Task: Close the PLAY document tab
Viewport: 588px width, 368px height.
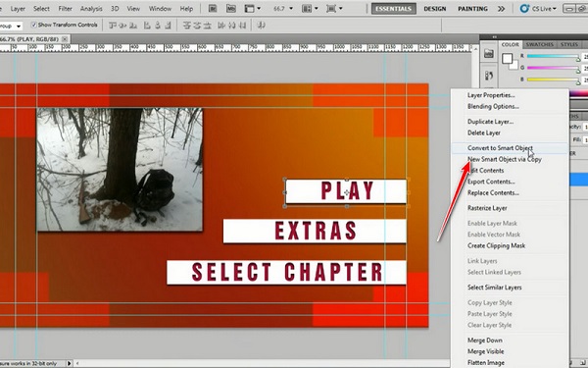Action: pyautogui.click(x=65, y=38)
